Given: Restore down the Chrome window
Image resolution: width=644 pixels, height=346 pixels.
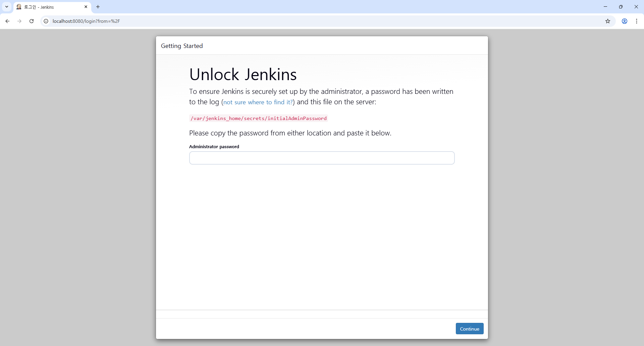Looking at the screenshot, I should click(621, 7).
